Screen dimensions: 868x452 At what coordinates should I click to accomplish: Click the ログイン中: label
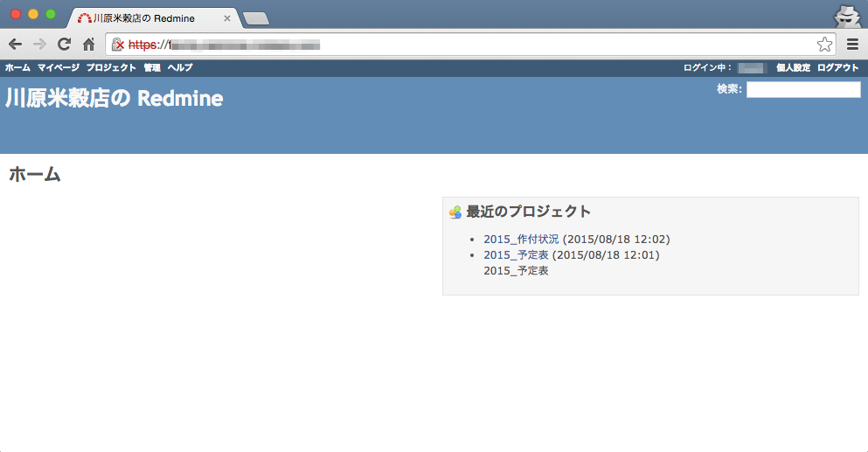pos(707,67)
